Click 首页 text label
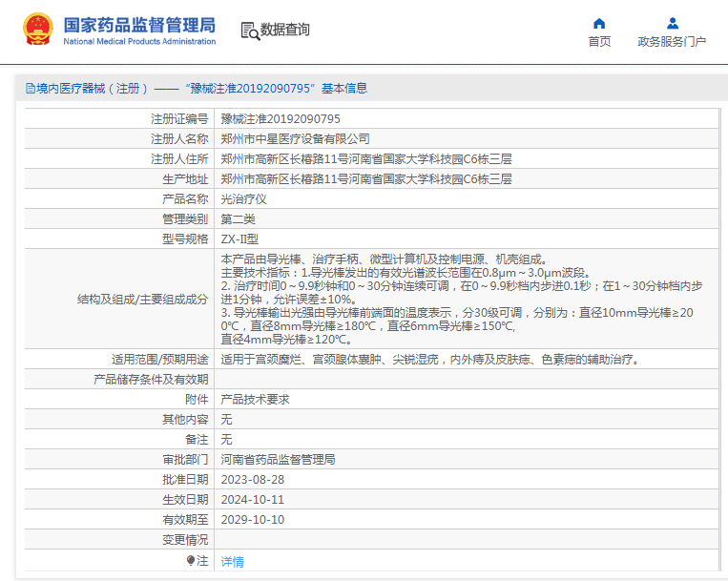This screenshot has height=581, width=728. click(x=599, y=42)
